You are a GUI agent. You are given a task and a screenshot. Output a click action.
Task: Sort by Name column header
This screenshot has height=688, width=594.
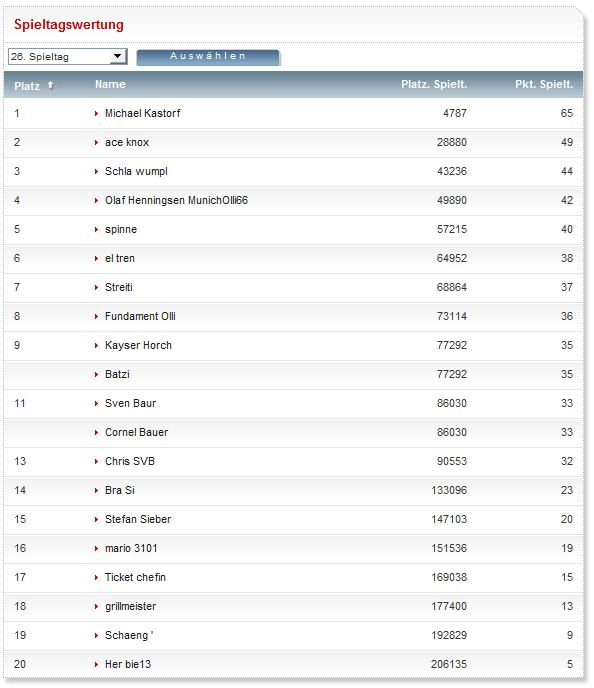pos(111,84)
